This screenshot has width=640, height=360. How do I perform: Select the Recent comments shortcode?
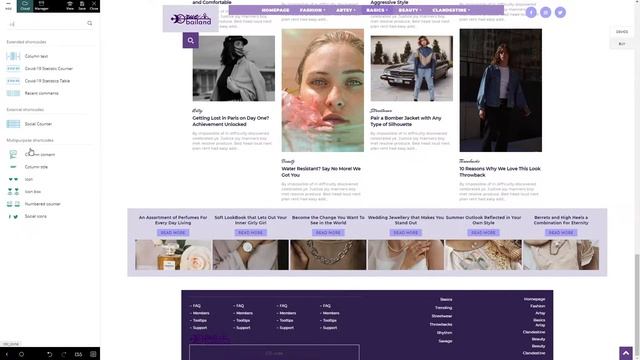pyautogui.click(x=32, y=93)
